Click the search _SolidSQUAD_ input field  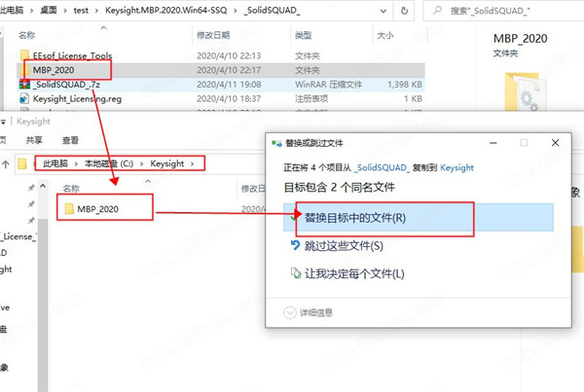(504, 11)
